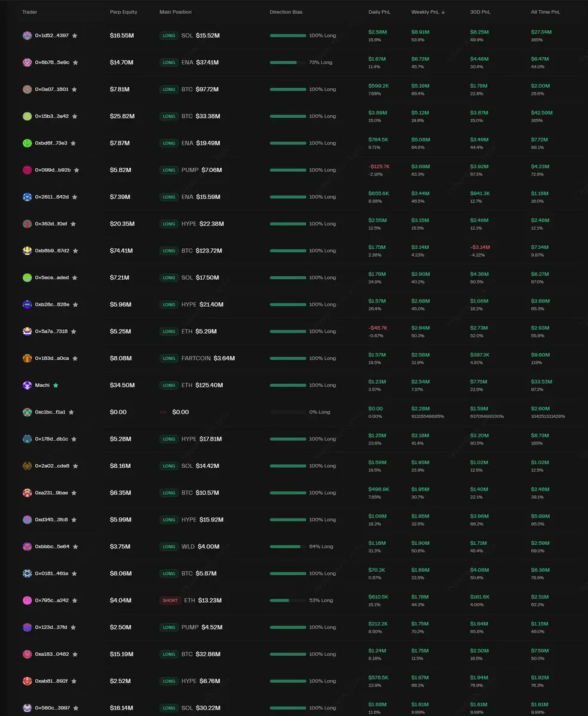Toggle favorite star for trader 0x363d...f0ef
The width and height of the screenshot is (588, 716).
[x=73, y=224]
